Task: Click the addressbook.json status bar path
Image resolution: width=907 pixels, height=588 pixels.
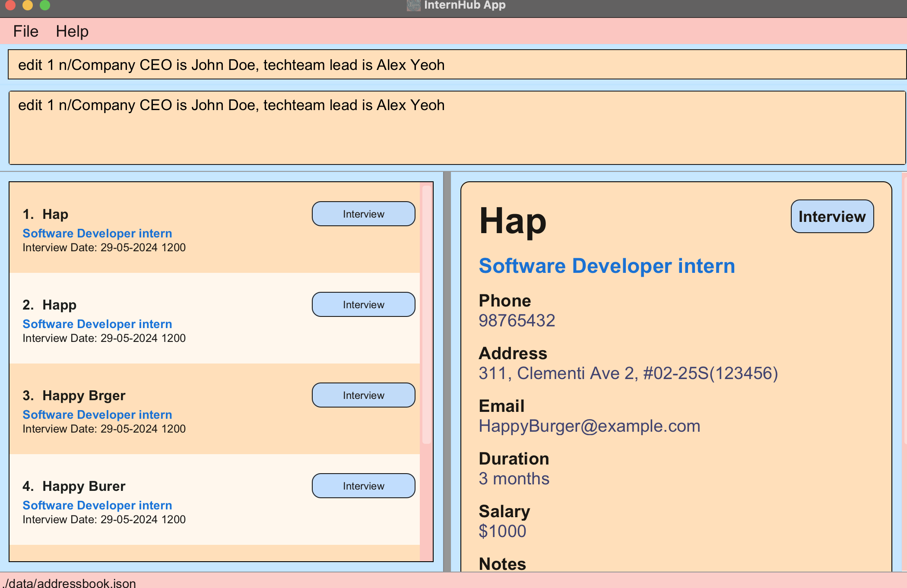Action: point(70,583)
